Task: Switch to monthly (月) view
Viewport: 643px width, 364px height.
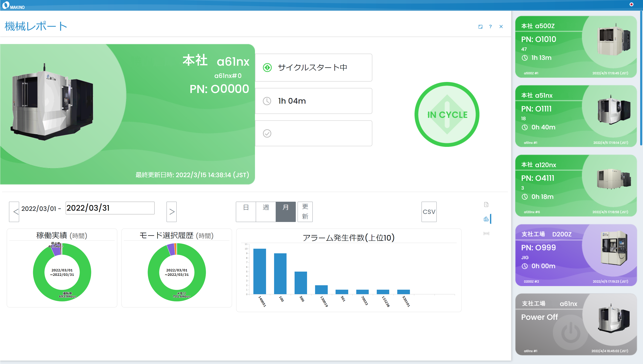Action: [x=286, y=212]
